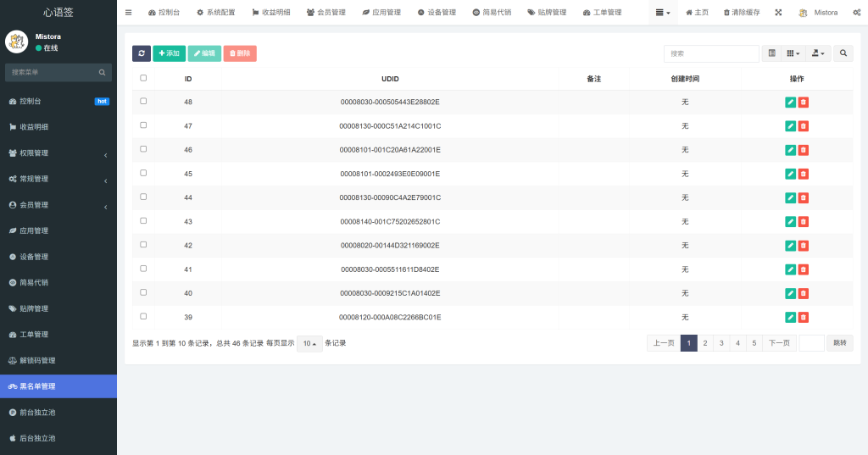Expand 常规管理 in the sidebar

coord(58,180)
